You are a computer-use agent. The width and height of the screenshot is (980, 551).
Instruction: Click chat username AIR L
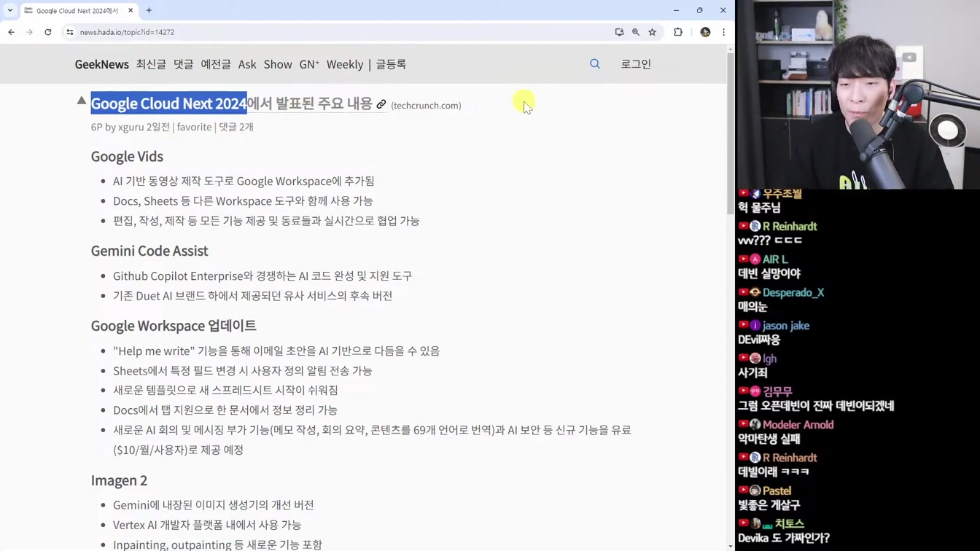point(775,259)
